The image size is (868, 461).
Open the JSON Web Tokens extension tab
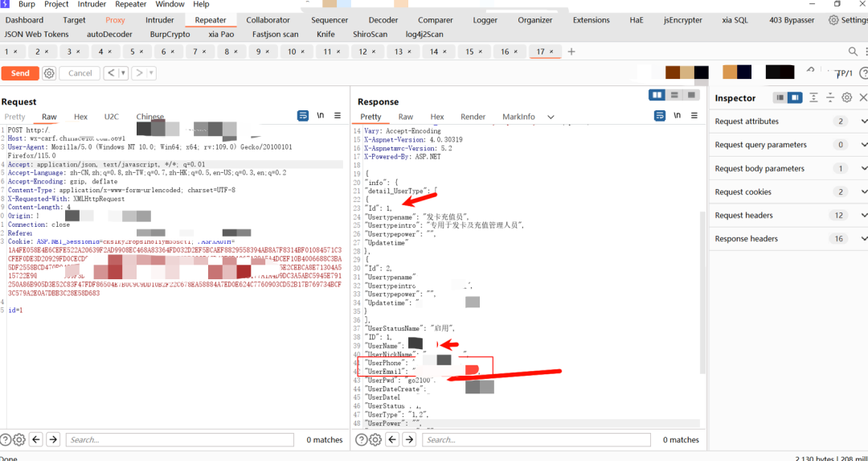36,34
